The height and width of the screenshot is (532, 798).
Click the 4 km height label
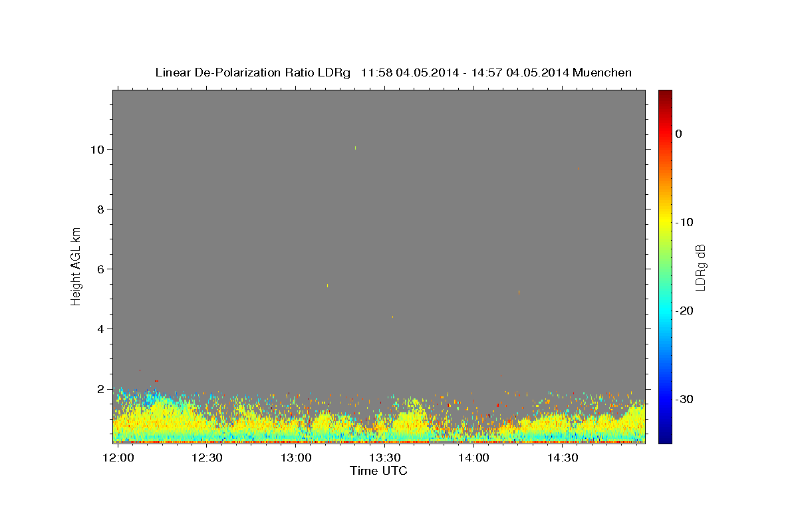100,329
